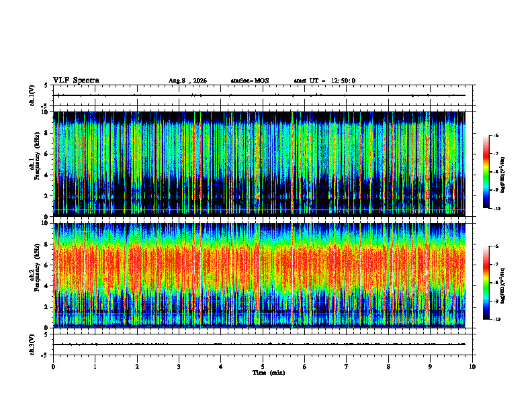The width and height of the screenshot is (532, 411).
Task: Click the color bar beside ch.1 spectrogram
Action: tap(486, 172)
